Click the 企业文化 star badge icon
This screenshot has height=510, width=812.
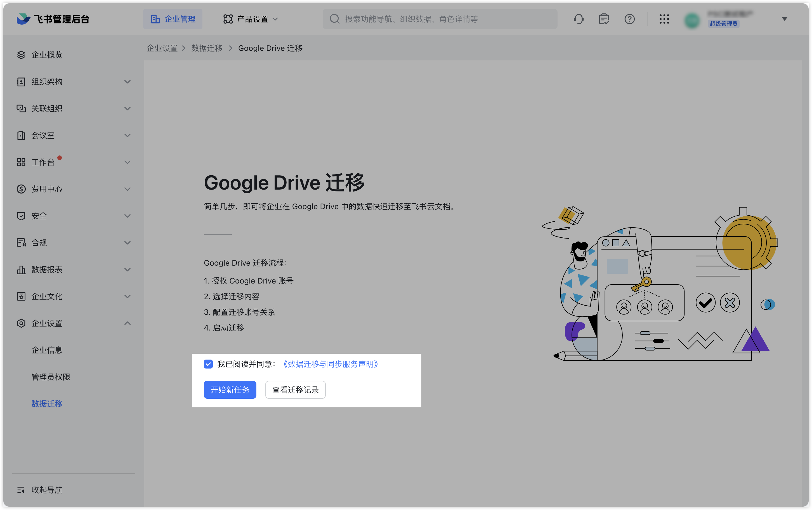pos(21,296)
